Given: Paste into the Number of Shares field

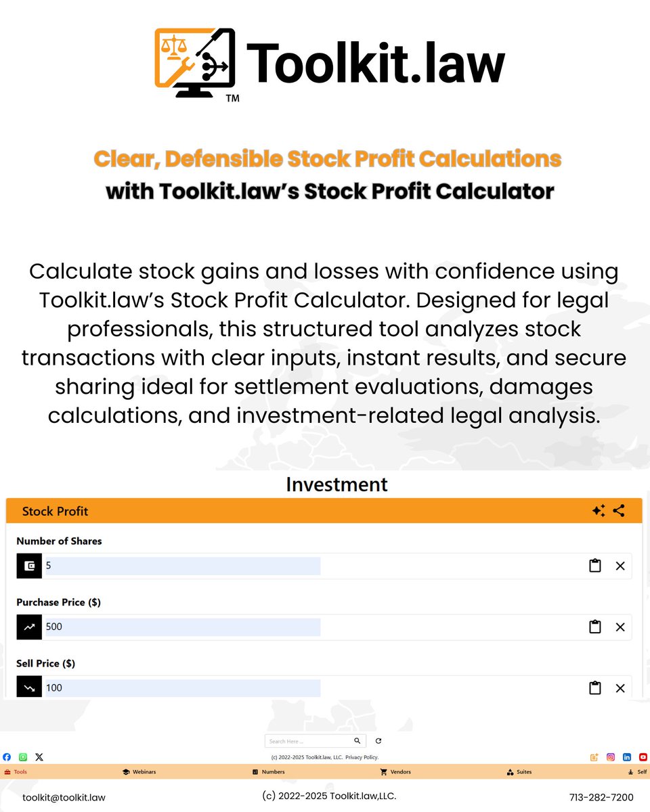Looking at the screenshot, I should coord(594,566).
